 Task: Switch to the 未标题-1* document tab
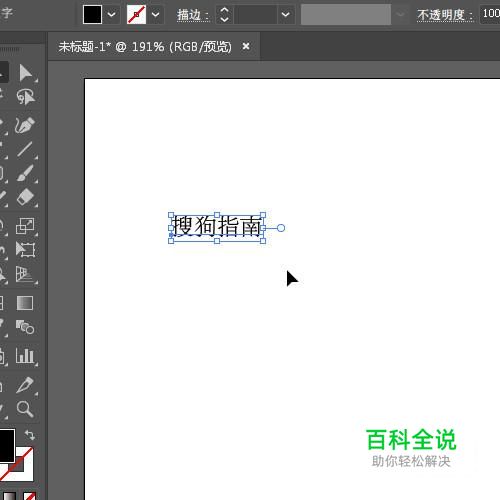coord(145,47)
